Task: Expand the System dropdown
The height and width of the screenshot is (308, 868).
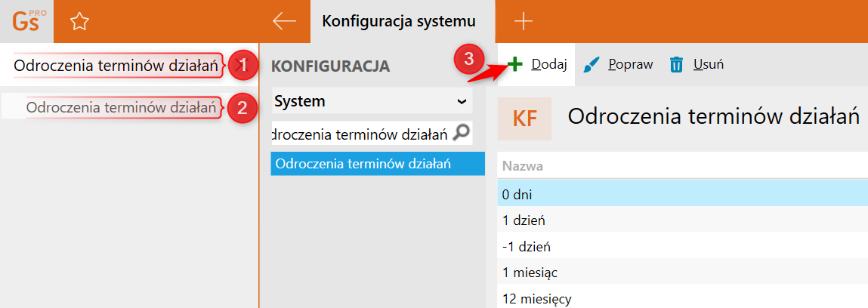Action: (x=462, y=100)
